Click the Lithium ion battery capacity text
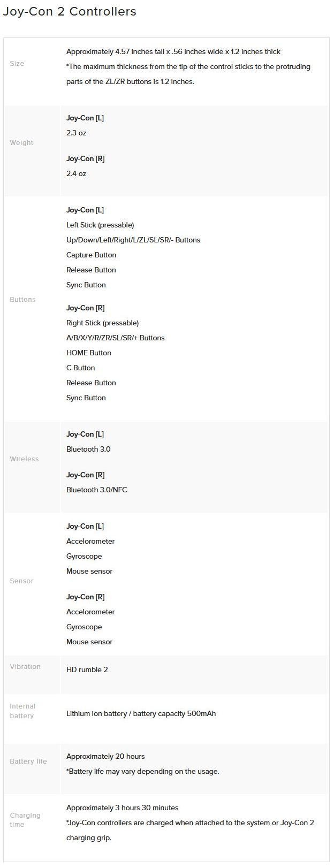Screen dimensions: 334x868 click(141, 714)
